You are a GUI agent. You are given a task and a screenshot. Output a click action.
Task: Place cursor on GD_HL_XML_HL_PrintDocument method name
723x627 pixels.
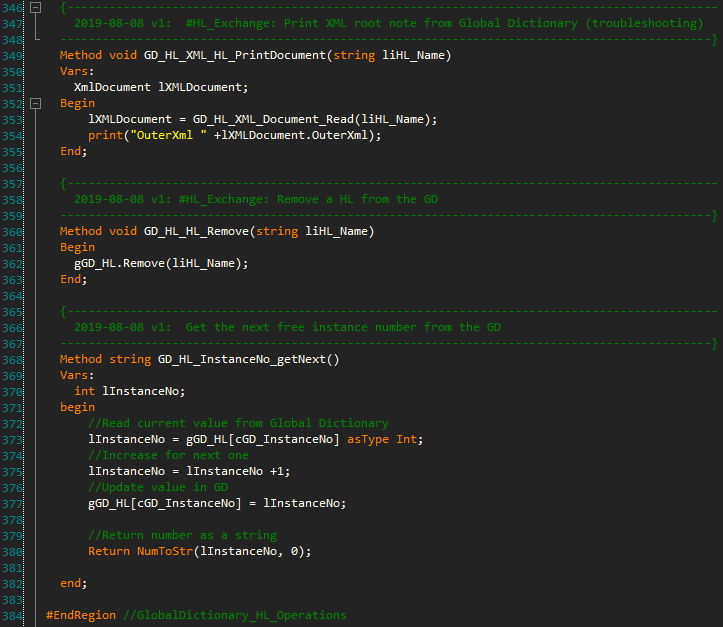[235, 55]
